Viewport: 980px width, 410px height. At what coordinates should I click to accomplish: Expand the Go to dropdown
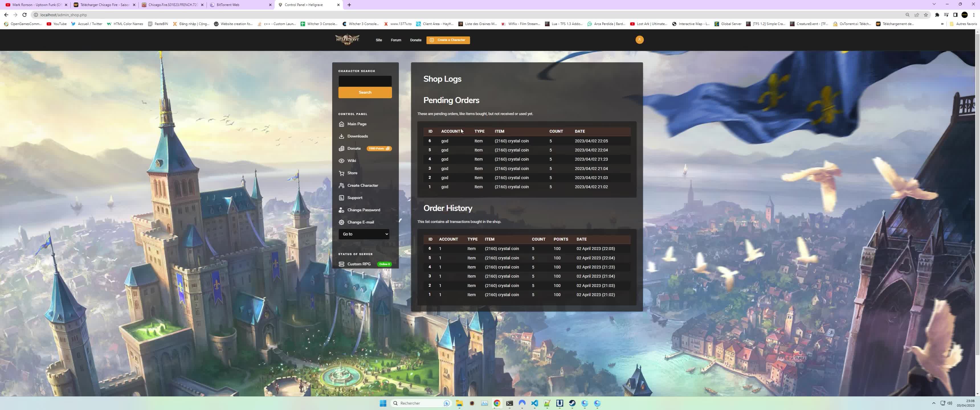pyautogui.click(x=364, y=234)
